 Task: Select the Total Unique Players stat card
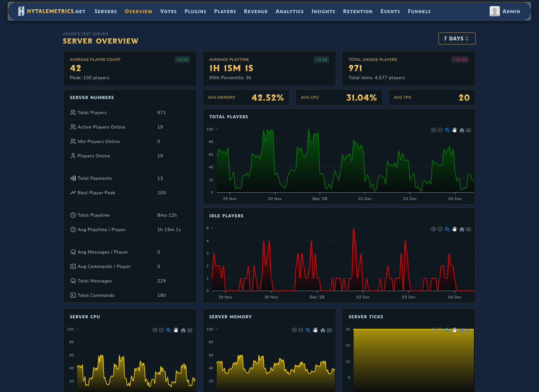(x=408, y=69)
